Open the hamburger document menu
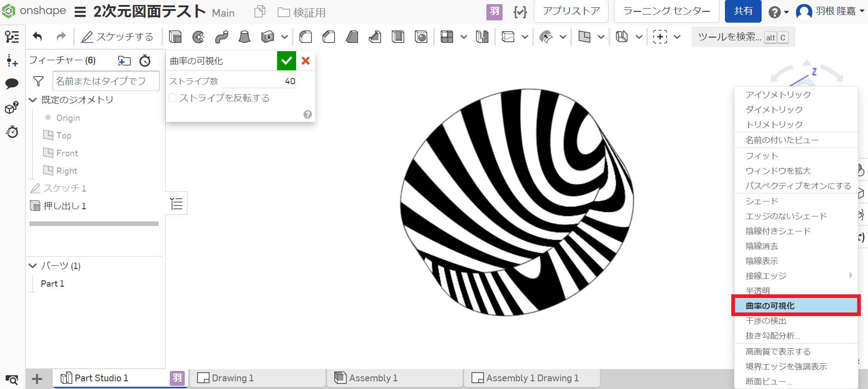The width and height of the screenshot is (868, 389). [80, 12]
